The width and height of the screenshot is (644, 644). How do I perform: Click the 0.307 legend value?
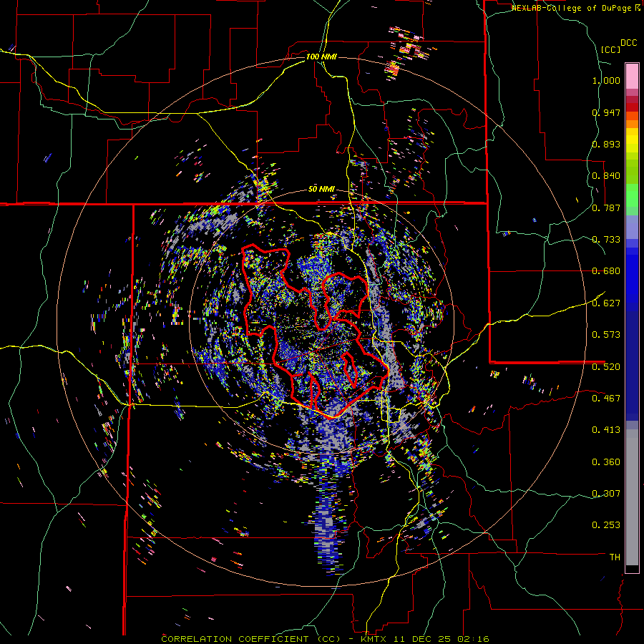click(x=606, y=494)
